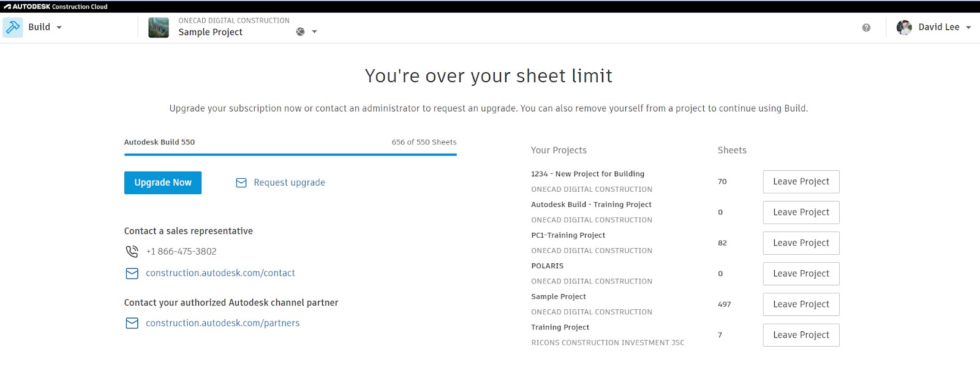
Task: Click the David Lee user name
Action: point(939,28)
